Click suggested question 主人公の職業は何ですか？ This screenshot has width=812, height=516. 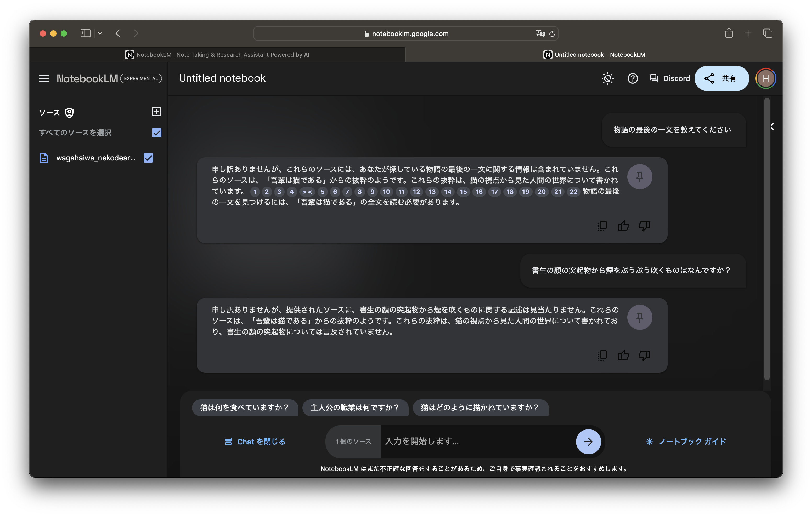(355, 408)
